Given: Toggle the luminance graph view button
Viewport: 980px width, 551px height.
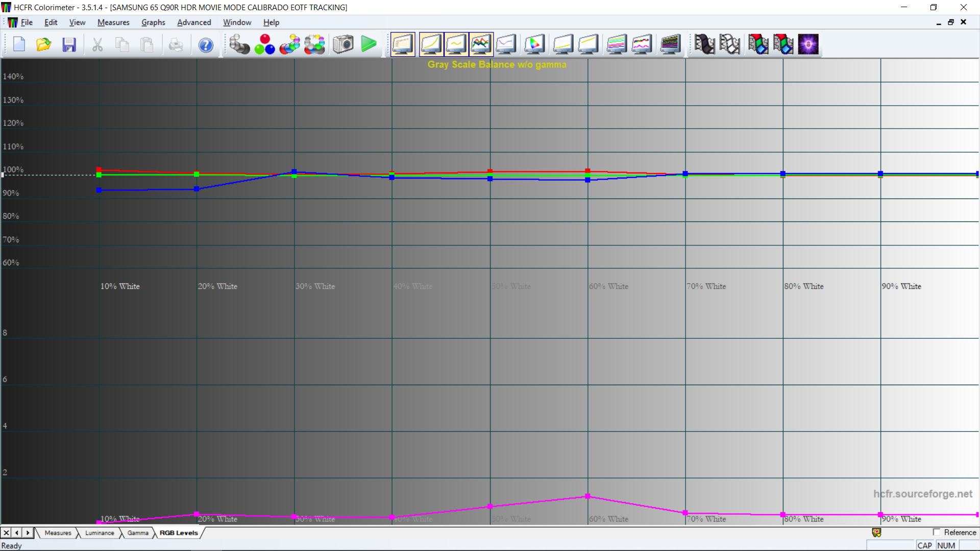Looking at the screenshot, I should (x=430, y=44).
